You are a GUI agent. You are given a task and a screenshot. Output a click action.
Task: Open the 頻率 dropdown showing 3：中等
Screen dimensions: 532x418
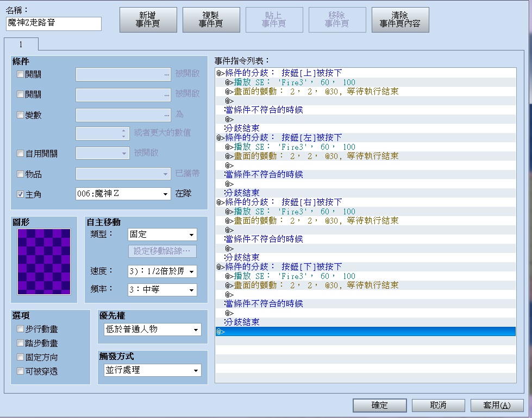[x=162, y=289]
